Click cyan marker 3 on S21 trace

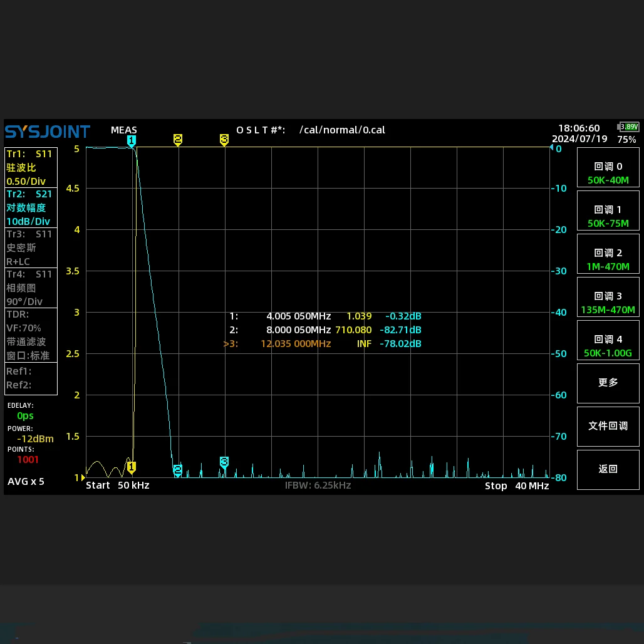point(224,462)
